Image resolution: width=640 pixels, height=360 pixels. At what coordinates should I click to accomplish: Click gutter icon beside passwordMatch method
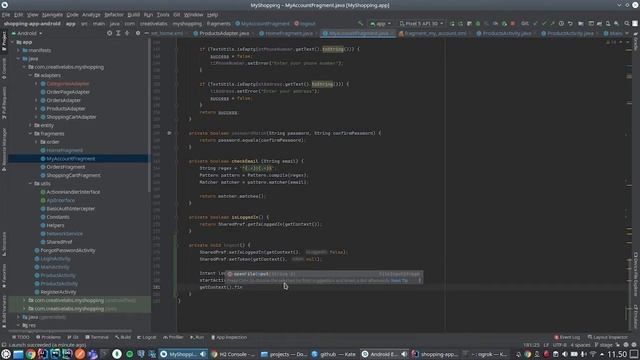pos(169,133)
